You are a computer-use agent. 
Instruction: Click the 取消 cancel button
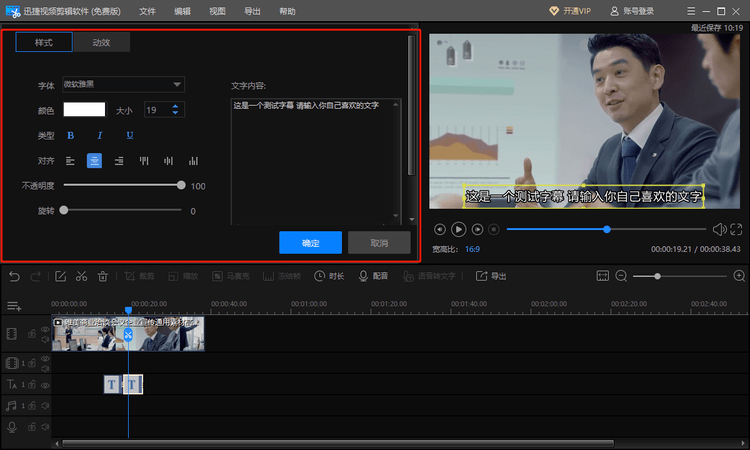tap(379, 243)
